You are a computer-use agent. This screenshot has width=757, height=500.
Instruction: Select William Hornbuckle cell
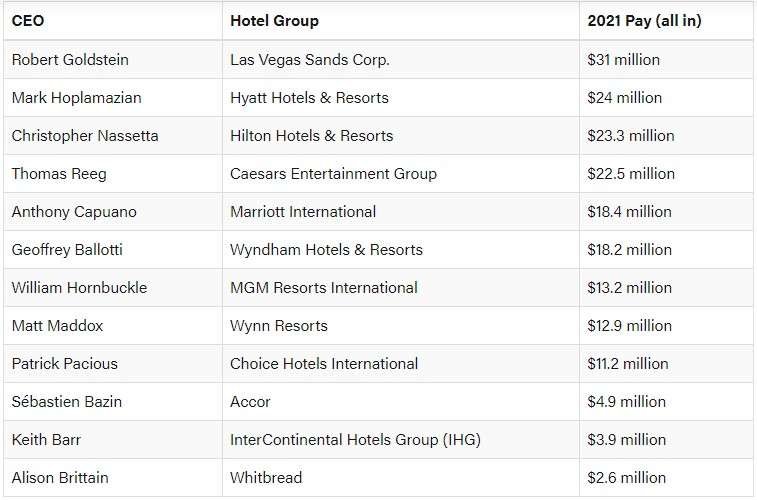[x=113, y=288]
